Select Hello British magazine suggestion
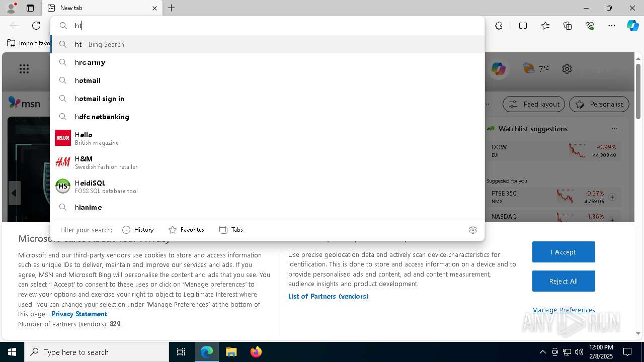 click(267, 138)
